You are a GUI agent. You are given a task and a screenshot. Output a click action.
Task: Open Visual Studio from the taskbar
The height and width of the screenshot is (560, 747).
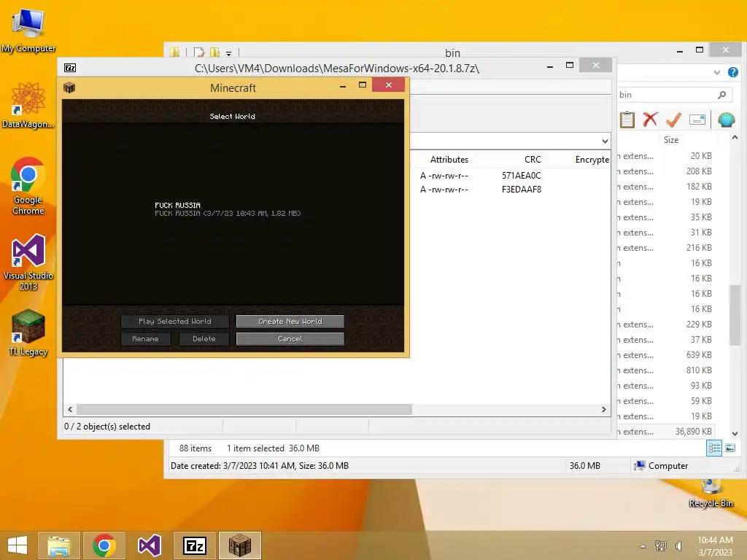[149, 545]
